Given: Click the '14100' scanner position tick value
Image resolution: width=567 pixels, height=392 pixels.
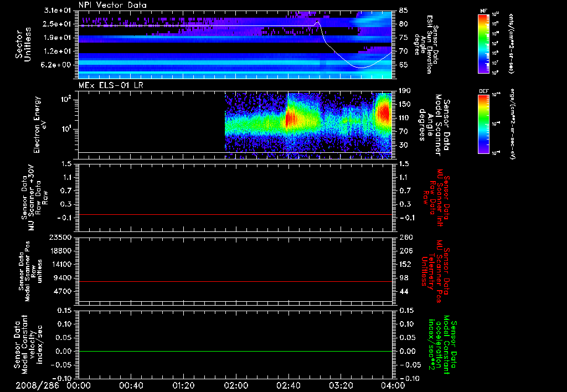Looking at the screenshot, I should pyautogui.click(x=60, y=264).
